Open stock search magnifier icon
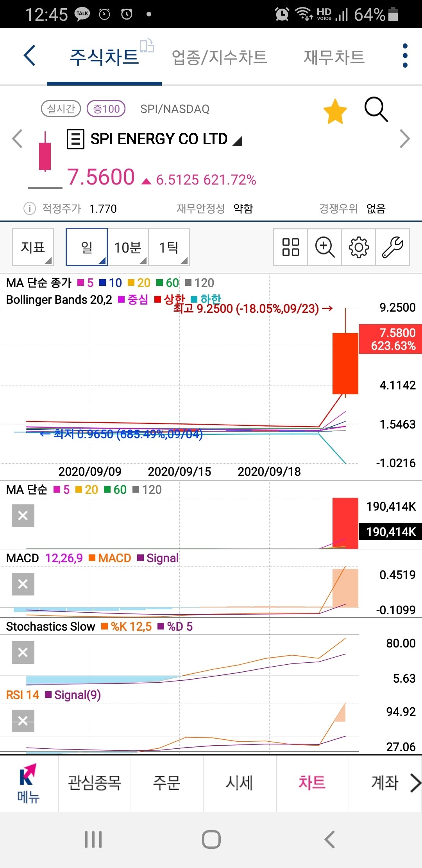Screen dimensions: 422x868 click(376, 109)
